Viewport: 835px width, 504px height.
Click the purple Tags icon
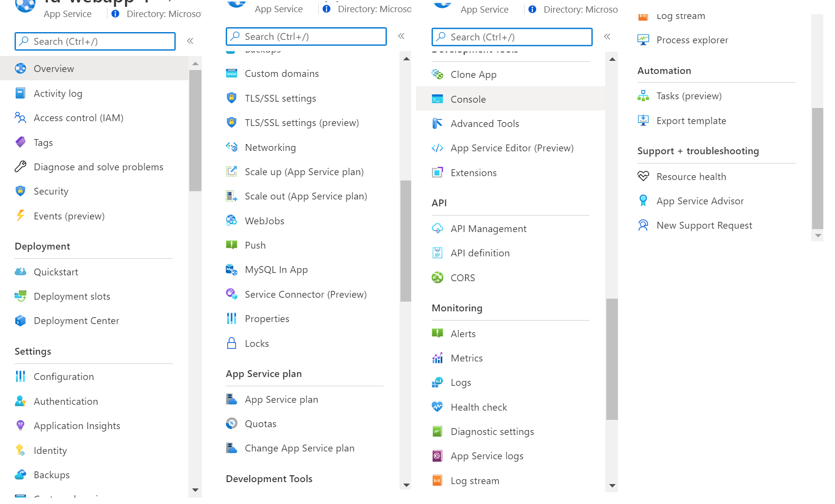20,142
